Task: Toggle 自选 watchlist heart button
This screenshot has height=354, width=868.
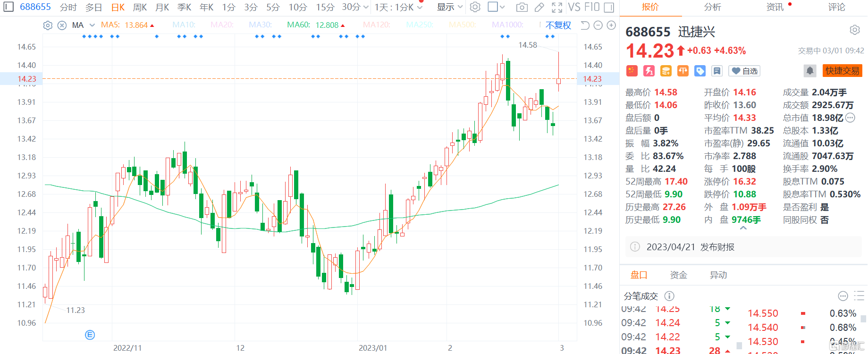Action: click(744, 71)
